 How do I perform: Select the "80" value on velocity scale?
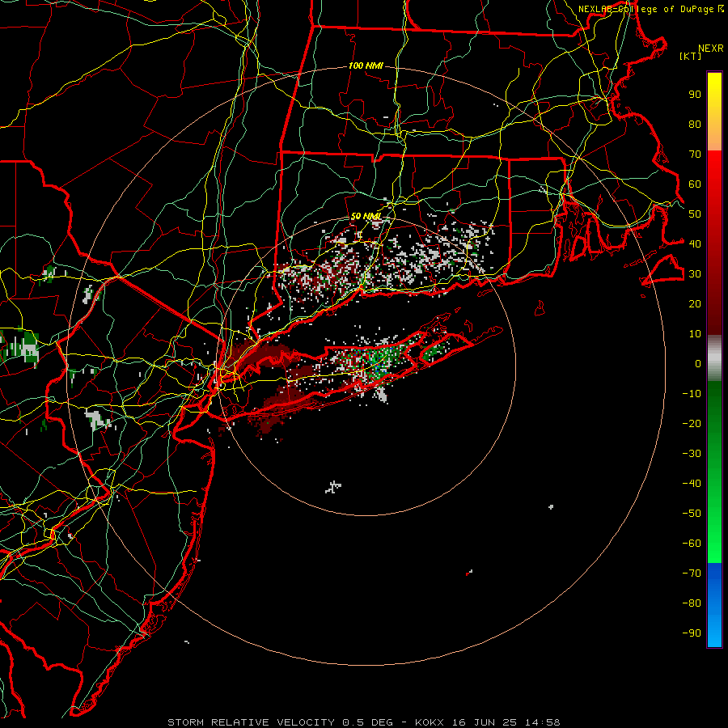pyautogui.click(x=695, y=125)
